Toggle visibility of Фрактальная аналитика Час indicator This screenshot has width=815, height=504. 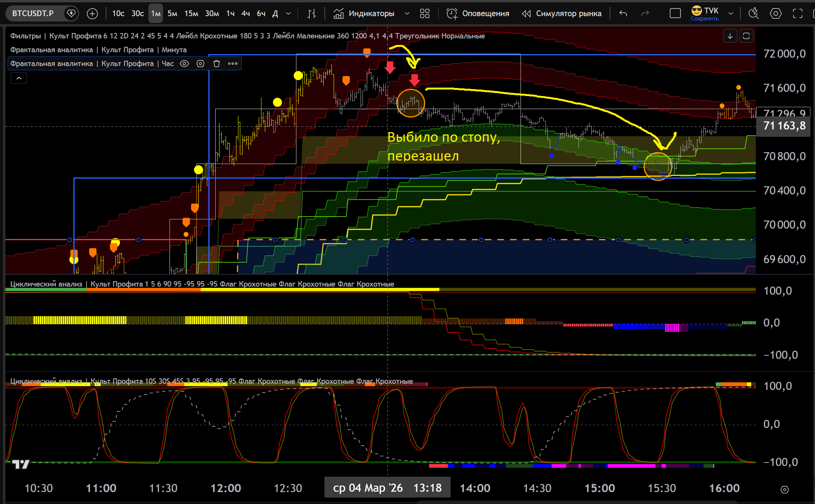coord(185,64)
